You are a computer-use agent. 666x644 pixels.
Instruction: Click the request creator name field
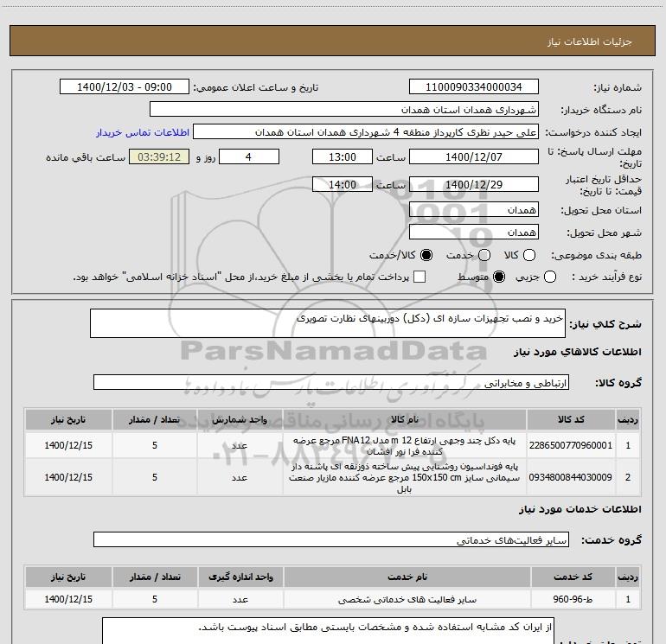pos(366,132)
